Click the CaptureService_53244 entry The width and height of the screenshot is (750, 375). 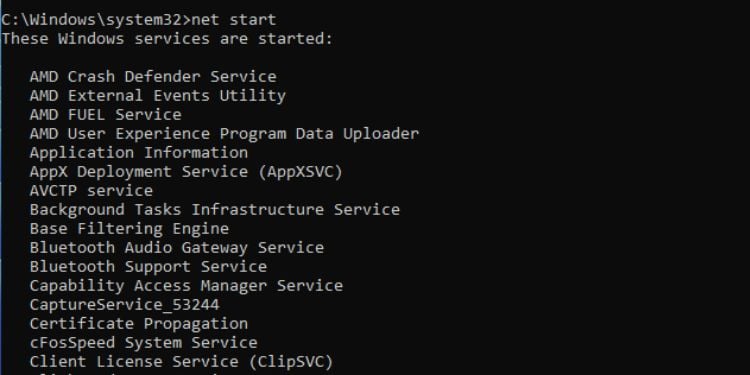(125, 305)
